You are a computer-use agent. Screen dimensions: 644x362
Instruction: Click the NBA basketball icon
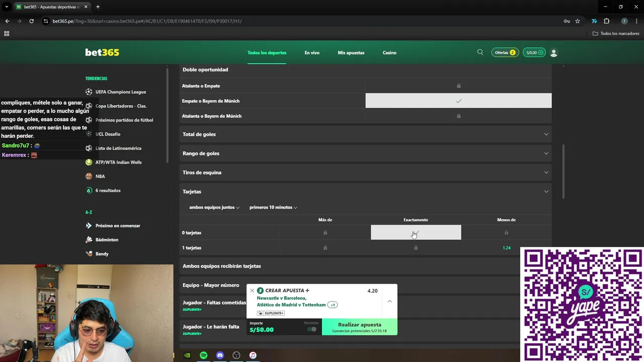pyautogui.click(x=89, y=176)
